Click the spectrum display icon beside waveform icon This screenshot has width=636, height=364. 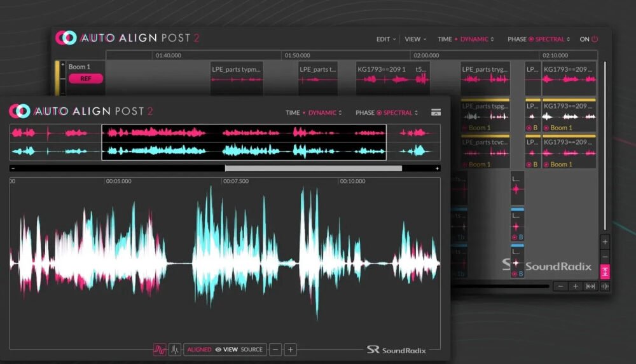click(x=174, y=349)
